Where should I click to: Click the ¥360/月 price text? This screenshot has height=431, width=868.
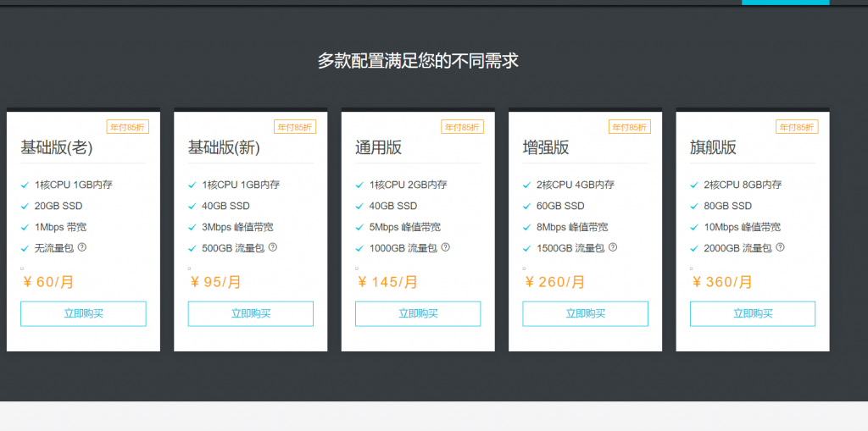722,282
